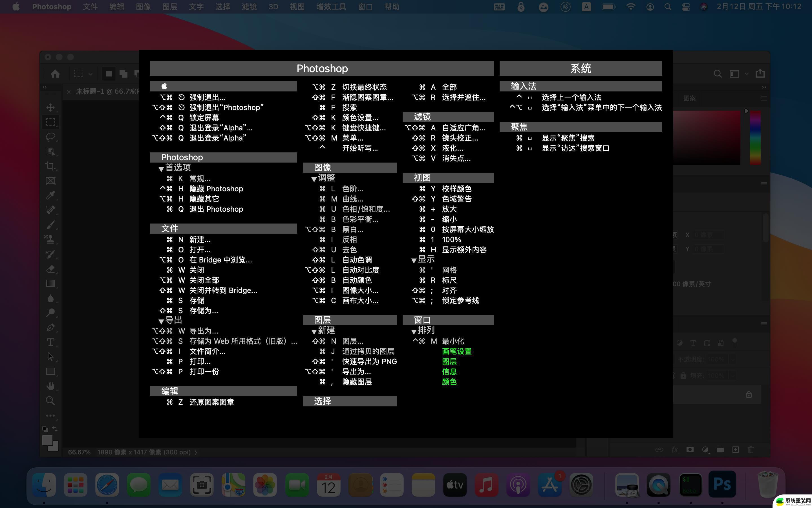This screenshot has height=508, width=812.
Task: Select the Path Selection tool
Action: pyautogui.click(x=50, y=357)
